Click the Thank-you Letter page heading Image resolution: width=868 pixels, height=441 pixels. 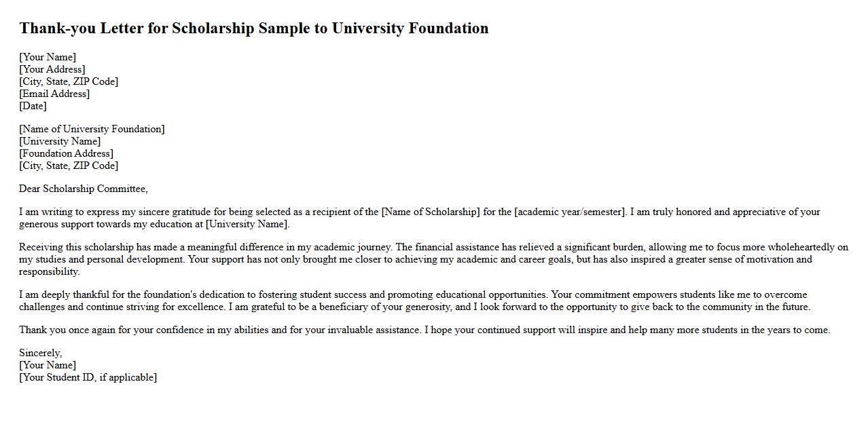click(x=253, y=28)
